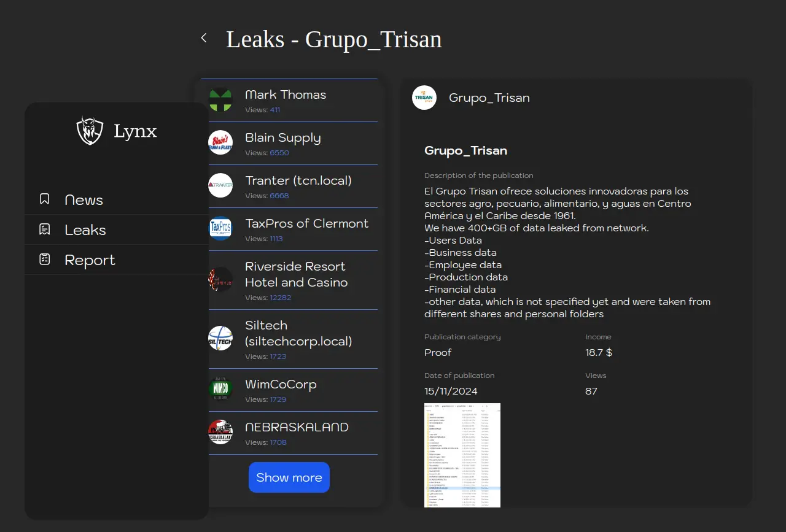Click the Leaks document icon in sidebar

coord(45,229)
